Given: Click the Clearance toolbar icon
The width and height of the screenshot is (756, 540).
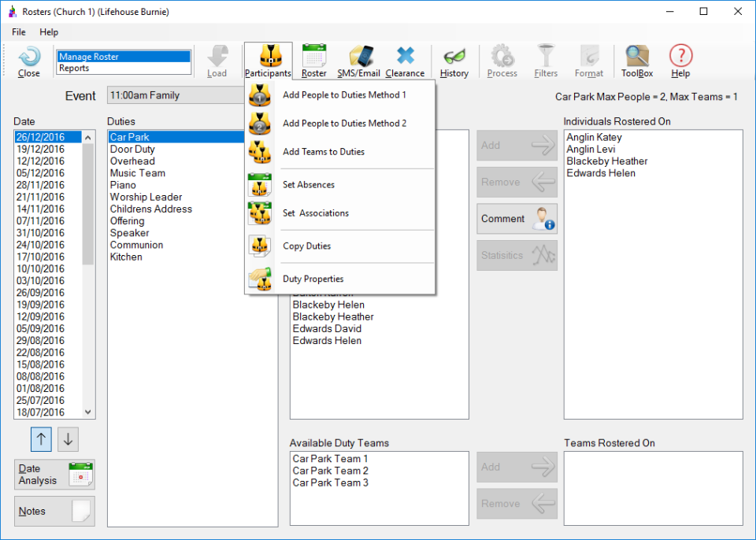Looking at the screenshot, I should [405, 61].
